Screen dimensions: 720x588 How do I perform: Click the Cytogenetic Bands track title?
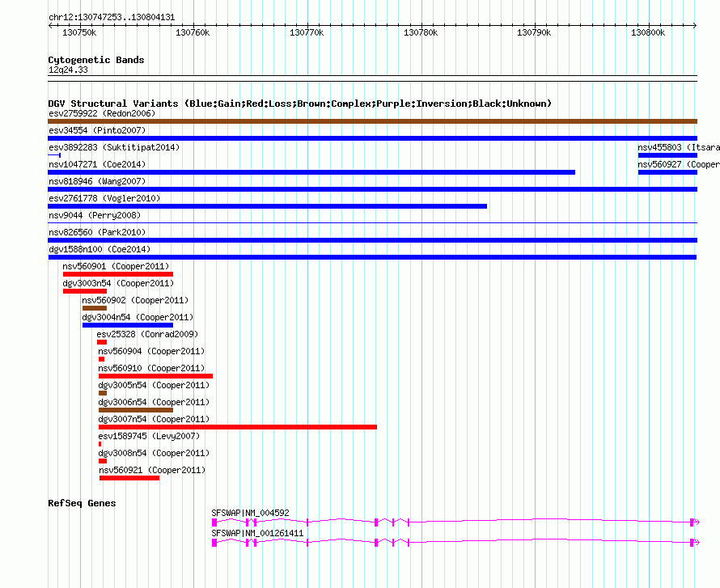96,60
